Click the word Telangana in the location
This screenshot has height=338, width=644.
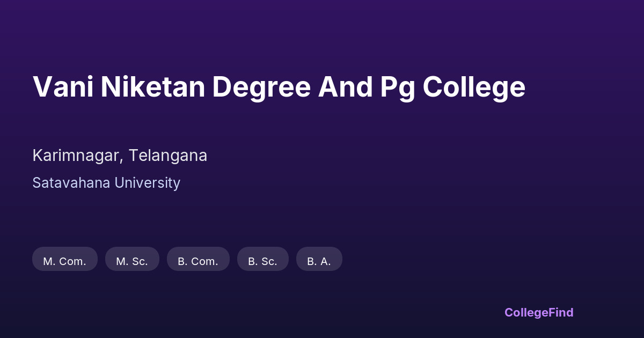click(x=169, y=156)
